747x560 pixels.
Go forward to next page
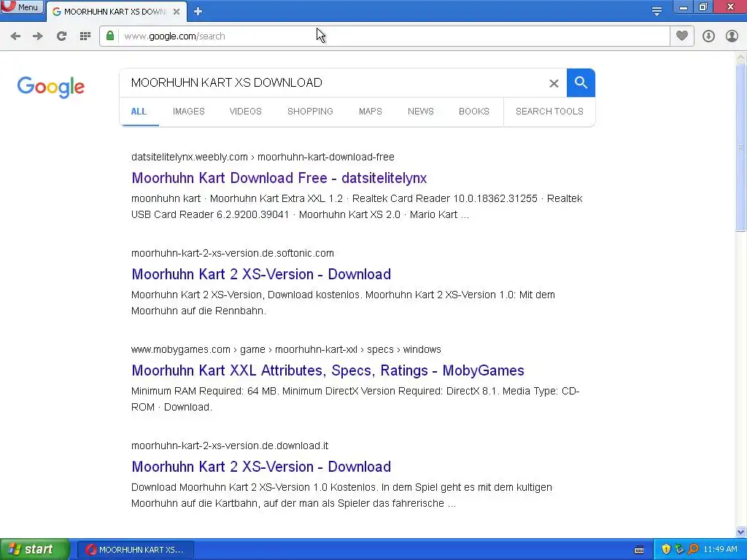point(38,36)
